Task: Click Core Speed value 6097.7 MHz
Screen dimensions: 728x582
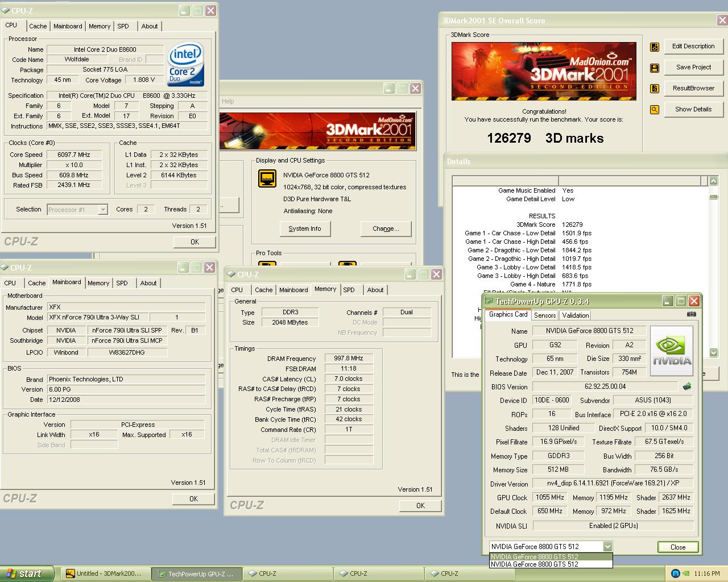Action: coord(74,155)
